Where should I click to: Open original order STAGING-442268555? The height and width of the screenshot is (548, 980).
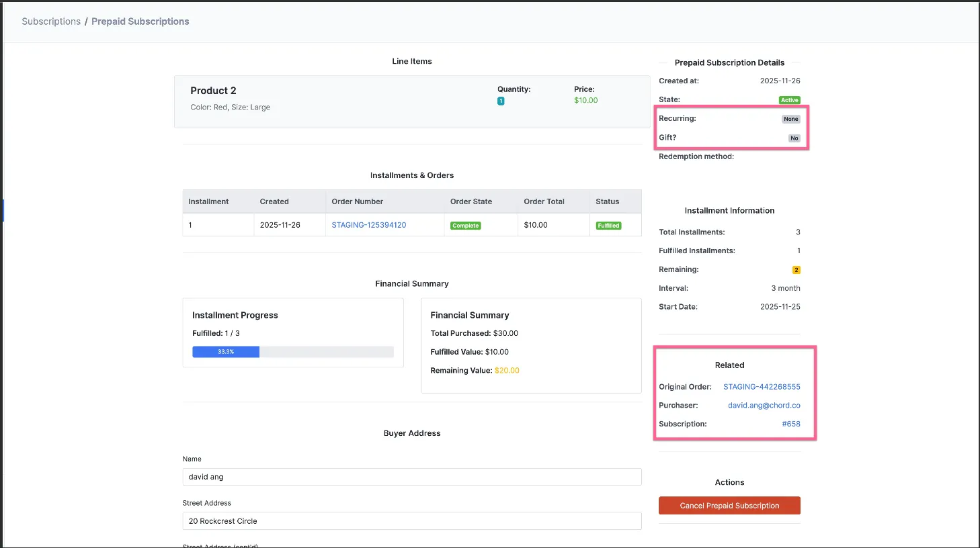point(762,387)
